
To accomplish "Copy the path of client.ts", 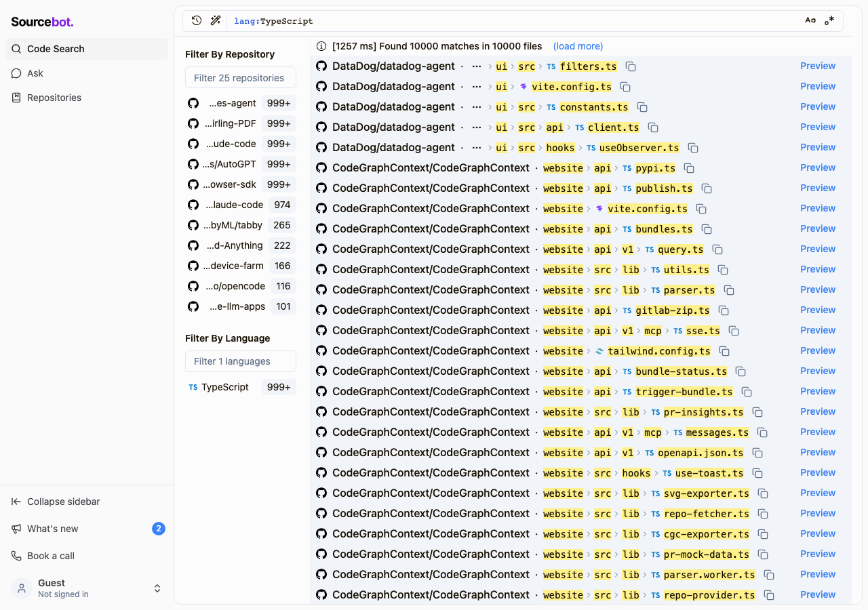I will pyautogui.click(x=653, y=127).
